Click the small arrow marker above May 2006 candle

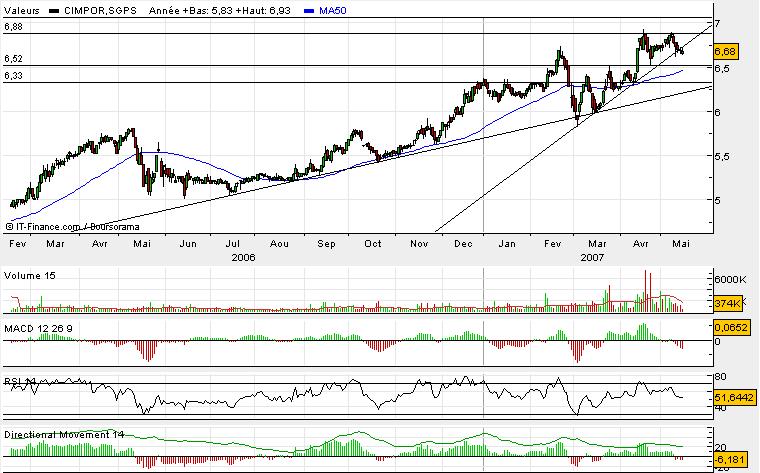click(158, 147)
